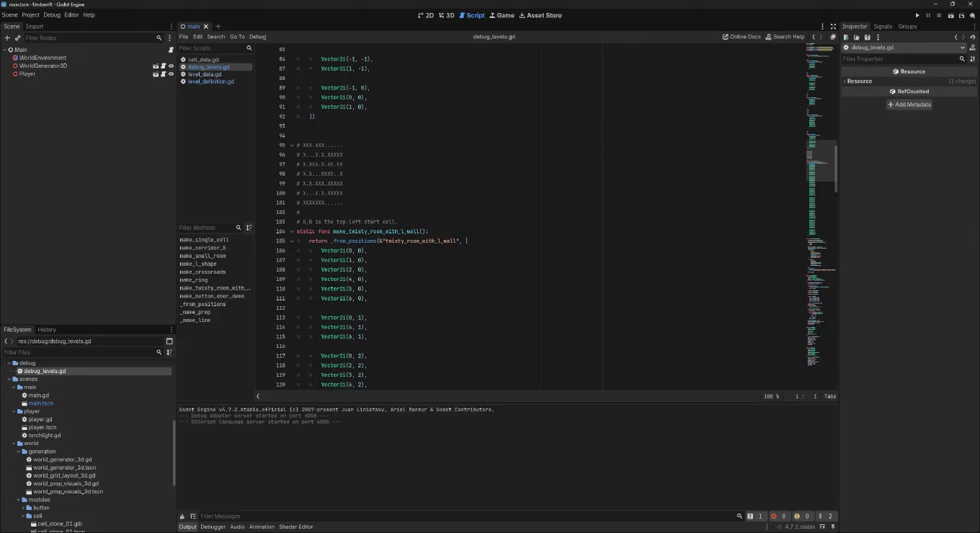Click the script editor vertical scrollbar
Viewport: 980px width, 533px height.
point(836,169)
